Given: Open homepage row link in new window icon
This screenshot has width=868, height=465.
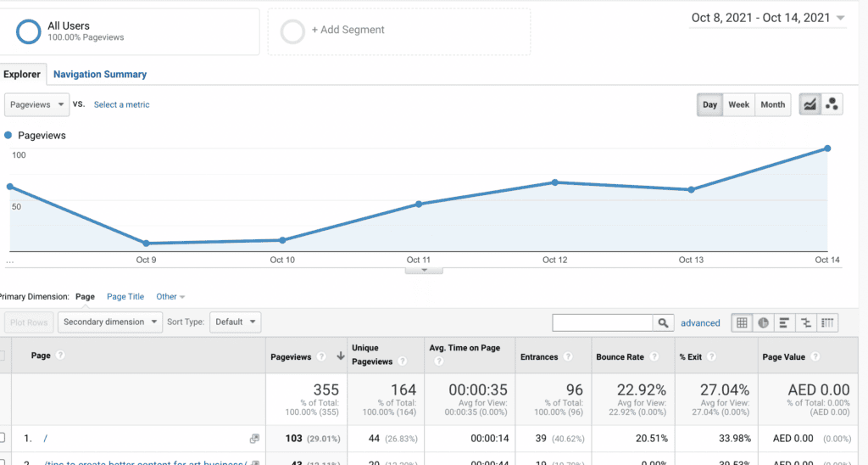Looking at the screenshot, I should pos(254,439).
